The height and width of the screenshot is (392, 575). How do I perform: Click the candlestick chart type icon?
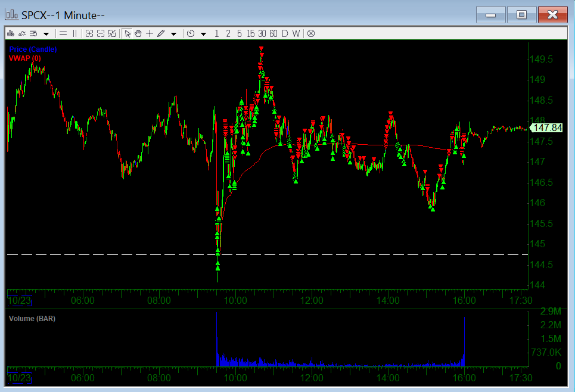point(11,34)
